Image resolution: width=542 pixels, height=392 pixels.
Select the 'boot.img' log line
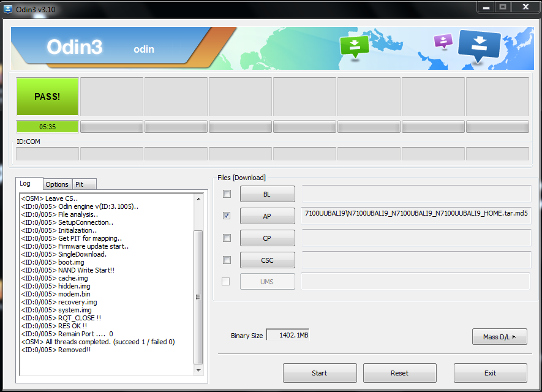pyautogui.click(x=53, y=262)
